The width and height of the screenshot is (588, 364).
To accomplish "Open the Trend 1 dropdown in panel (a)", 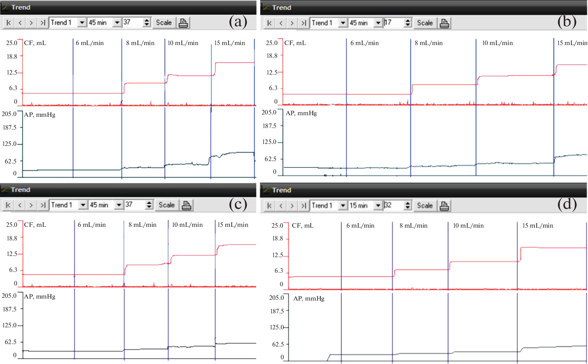I will (x=82, y=23).
